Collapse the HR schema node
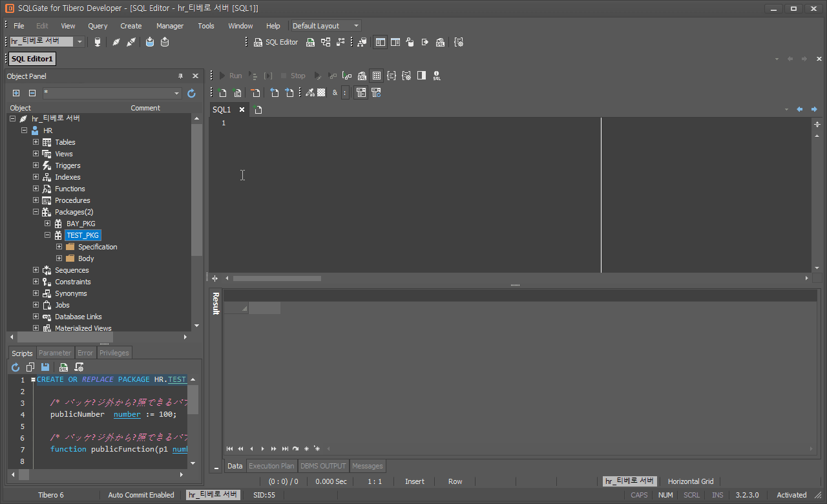 coord(25,131)
